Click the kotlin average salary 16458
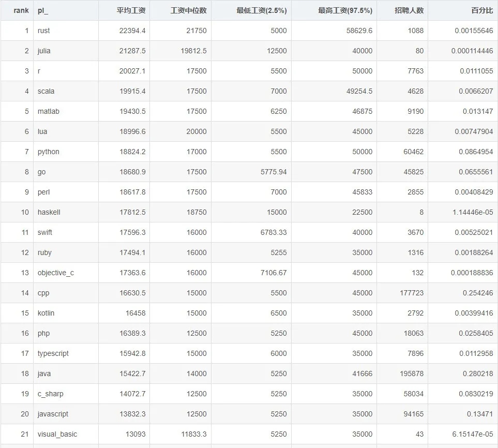The width and height of the screenshot is (498, 448). click(136, 313)
